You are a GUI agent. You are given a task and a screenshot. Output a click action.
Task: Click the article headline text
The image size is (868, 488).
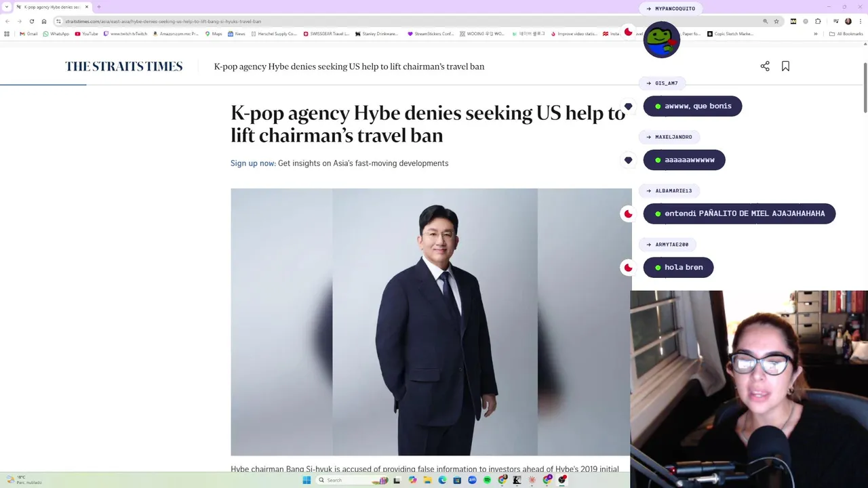[428, 123]
